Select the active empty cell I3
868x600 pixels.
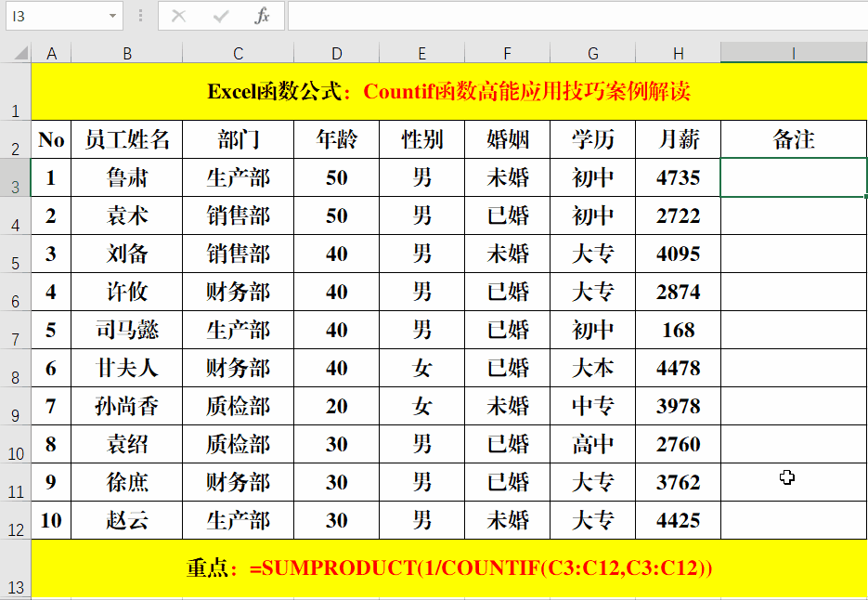click(794, 177)
